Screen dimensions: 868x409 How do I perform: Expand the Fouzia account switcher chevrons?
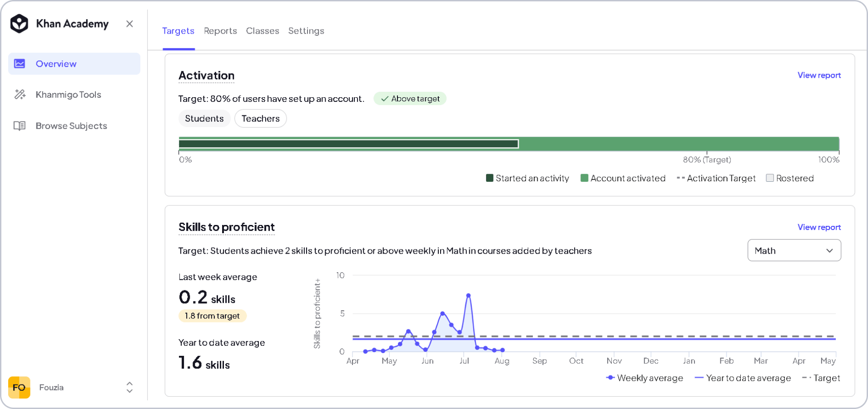click(129, 388)
